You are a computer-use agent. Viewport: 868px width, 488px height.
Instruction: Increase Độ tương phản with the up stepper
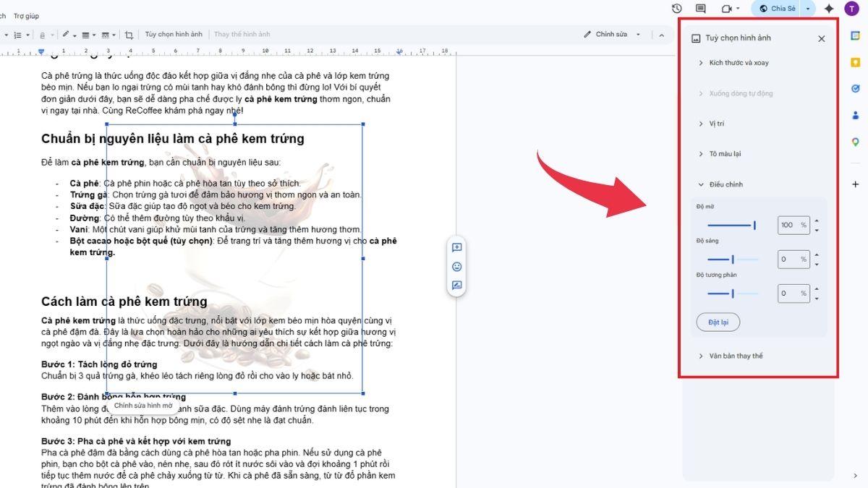coord(817,288)
